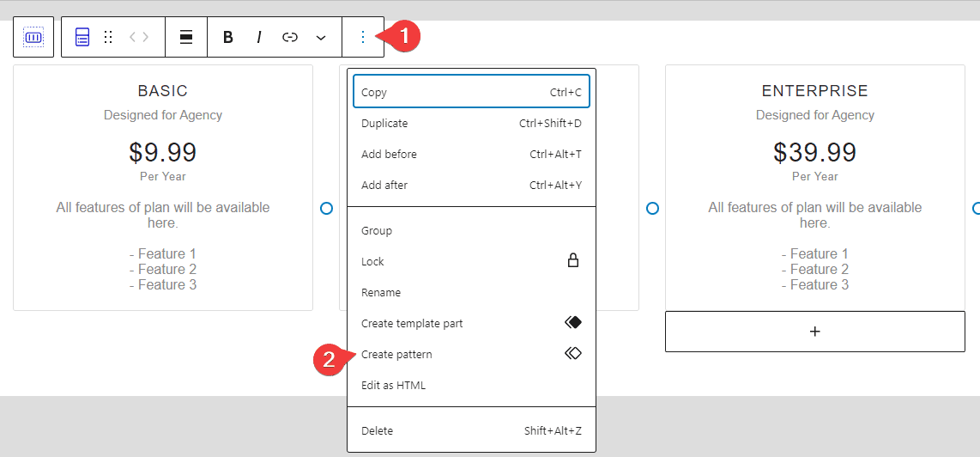Click the Feature 3 list text in ENTERPRISE card
The image size is (980, 457).
(815, 285)
